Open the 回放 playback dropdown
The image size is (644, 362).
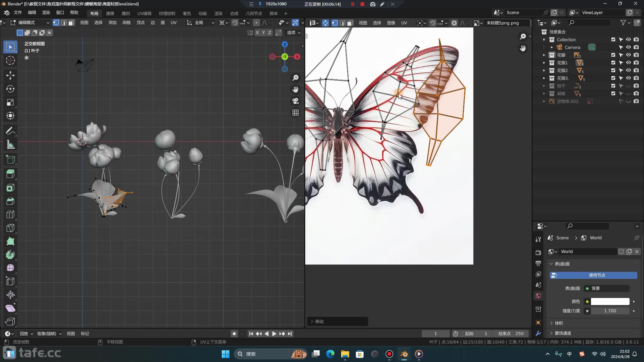(x=26, y=334)
